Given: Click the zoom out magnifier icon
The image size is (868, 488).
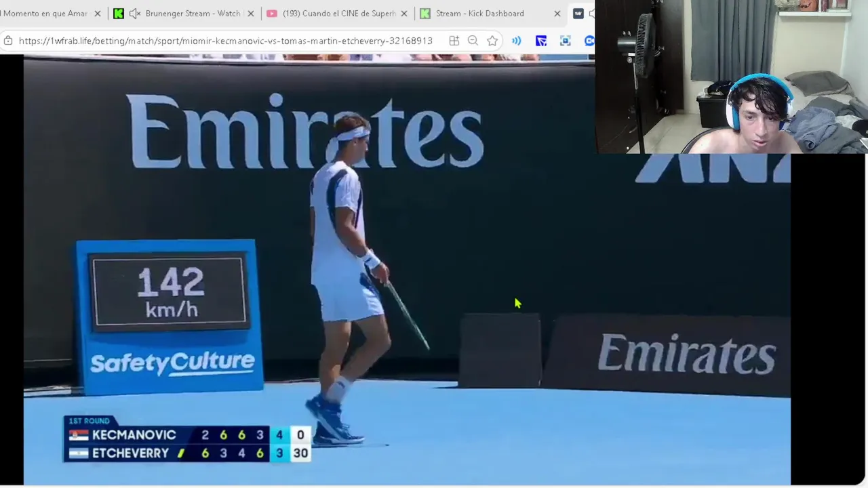Looking at the screenshot, I should (473, 41).
